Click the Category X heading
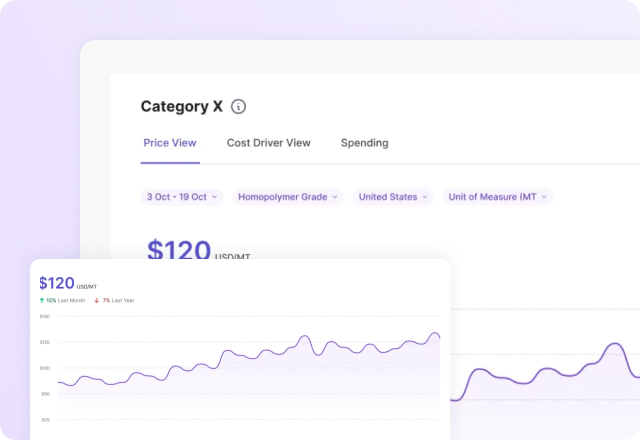Viewport: 640px width, 440px height. pyautogui.click(x=182, y=107)
